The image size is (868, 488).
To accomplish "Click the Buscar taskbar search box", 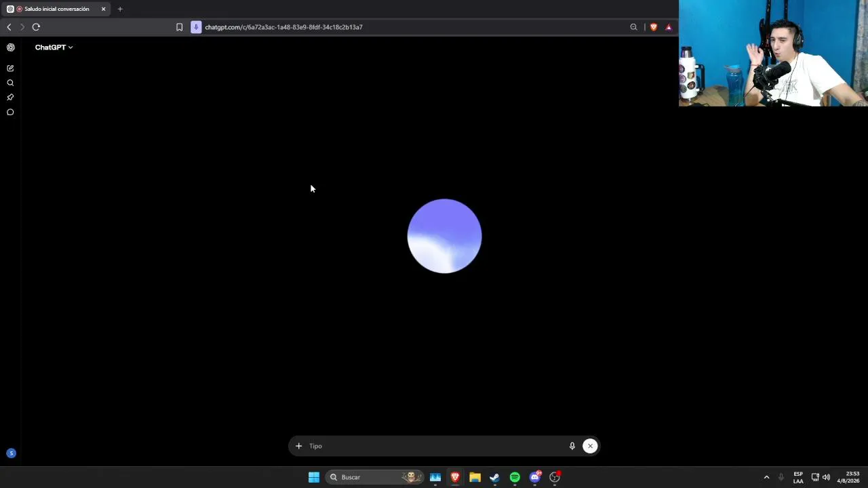I will [375, 477].
